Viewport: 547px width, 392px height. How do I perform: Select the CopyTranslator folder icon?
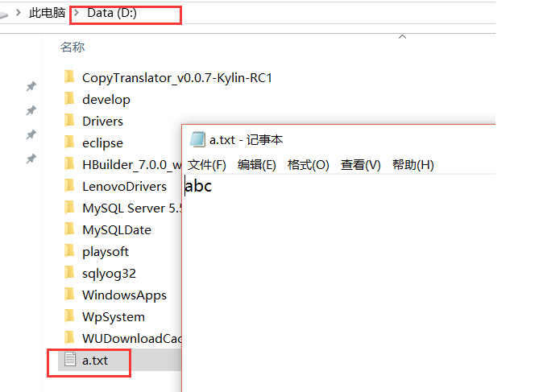69,77
